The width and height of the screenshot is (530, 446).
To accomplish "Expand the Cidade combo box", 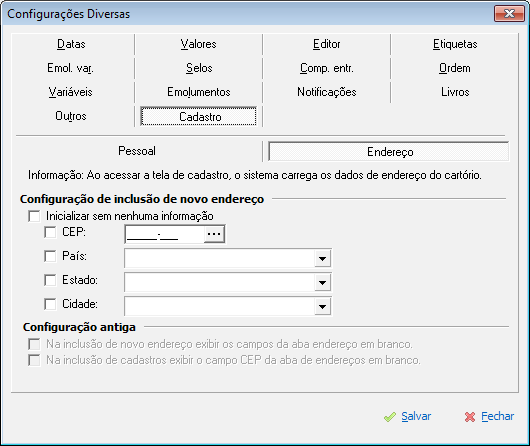I will pyautogui.click(x=322, y=306).
